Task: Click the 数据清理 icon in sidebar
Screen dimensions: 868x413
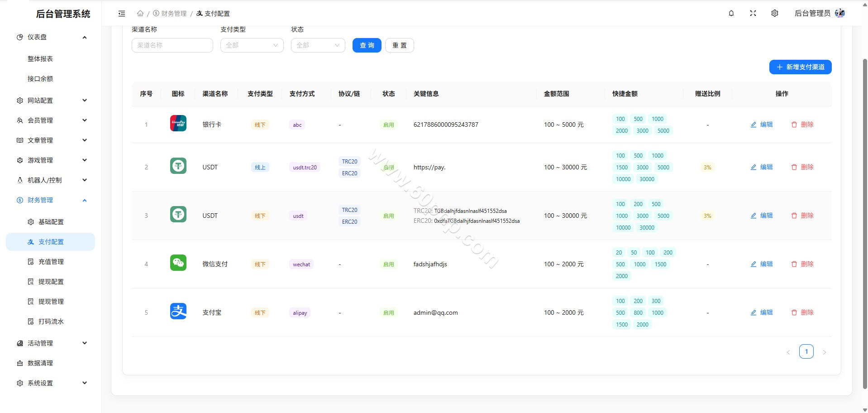Action: 20,363
